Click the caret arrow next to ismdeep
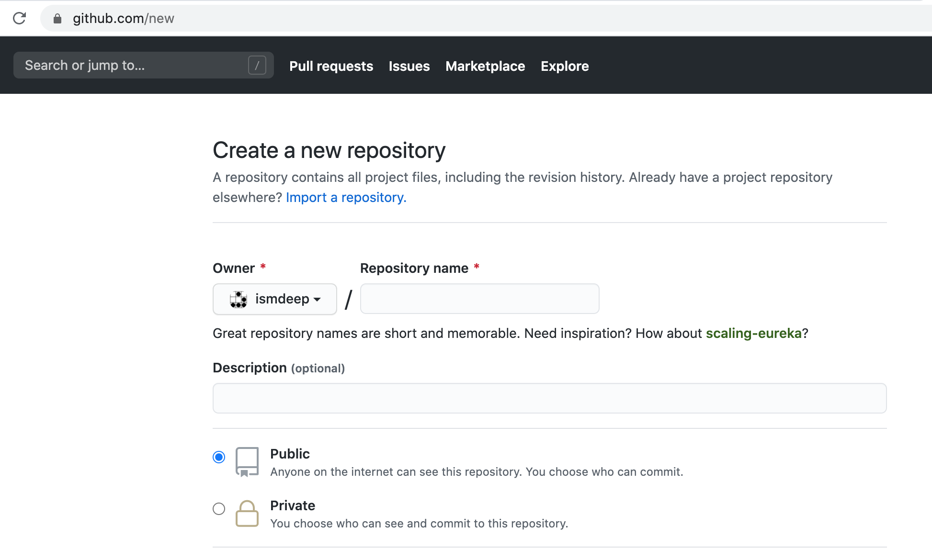 (317, 300)
